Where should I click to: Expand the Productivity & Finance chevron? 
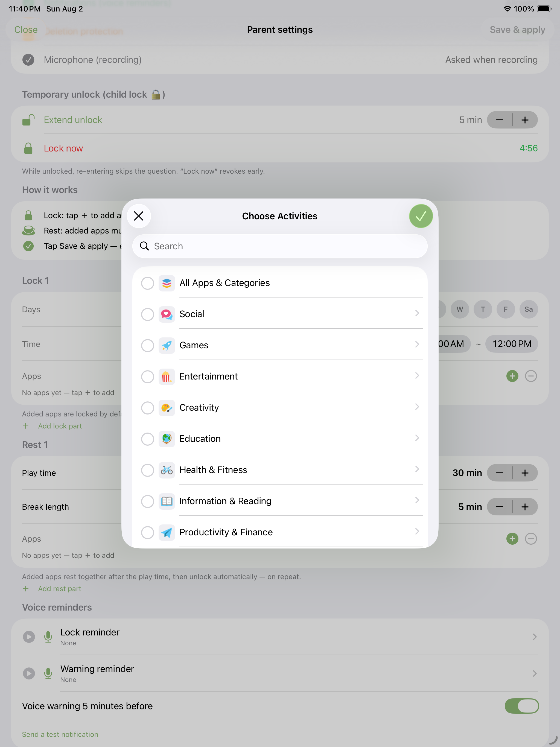[x=417, y=532]
